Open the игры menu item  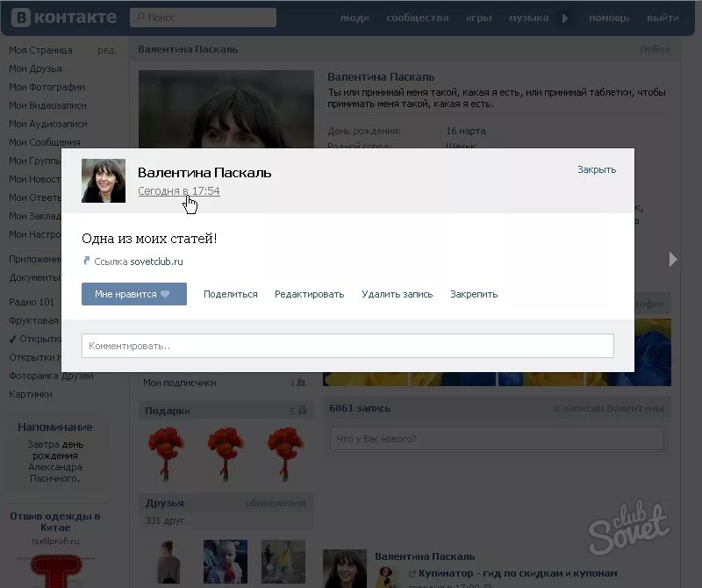pos(478,18)
